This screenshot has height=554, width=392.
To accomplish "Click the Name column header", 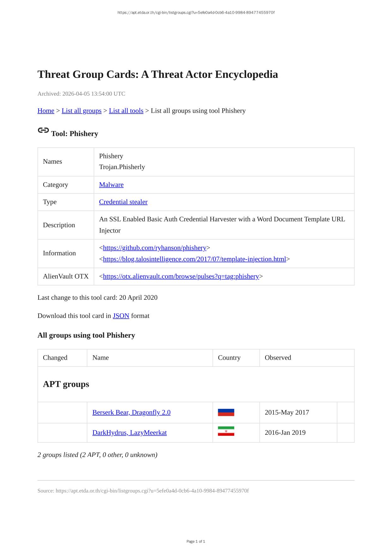I will coord(101,358).
